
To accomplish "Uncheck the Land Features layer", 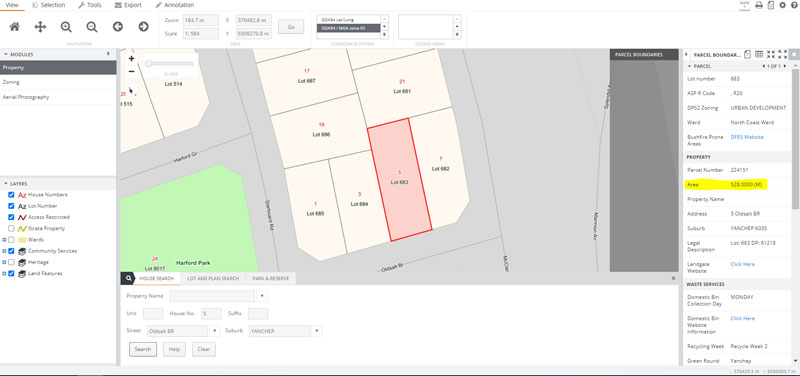I will pyautogui.click(x=11, y=273).
